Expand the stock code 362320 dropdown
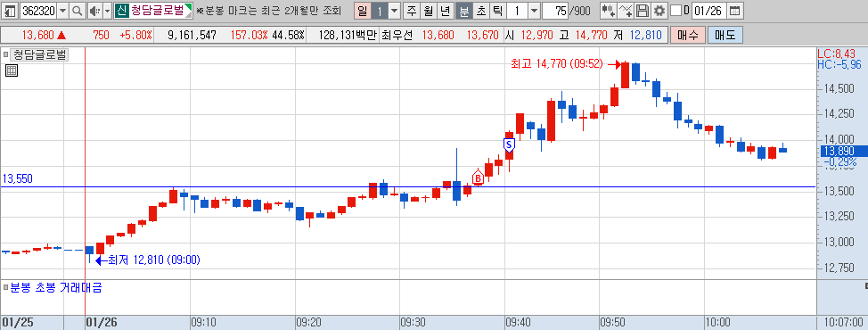 tap(62, 11)
